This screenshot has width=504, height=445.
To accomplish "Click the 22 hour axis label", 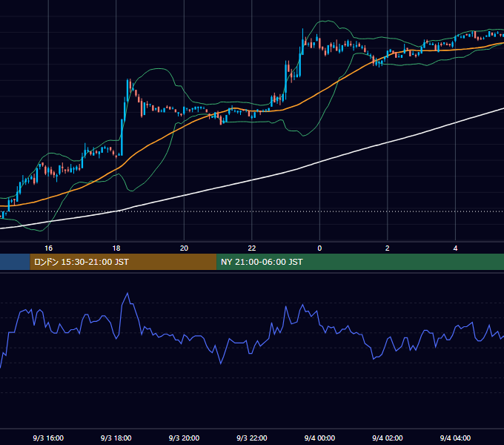I will click(252, 248).
